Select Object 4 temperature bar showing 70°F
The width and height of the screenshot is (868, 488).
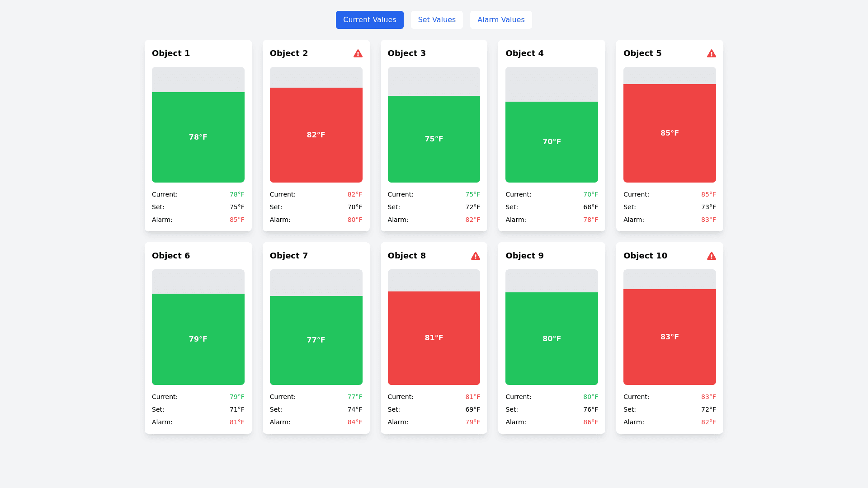(x=552, y=141)
